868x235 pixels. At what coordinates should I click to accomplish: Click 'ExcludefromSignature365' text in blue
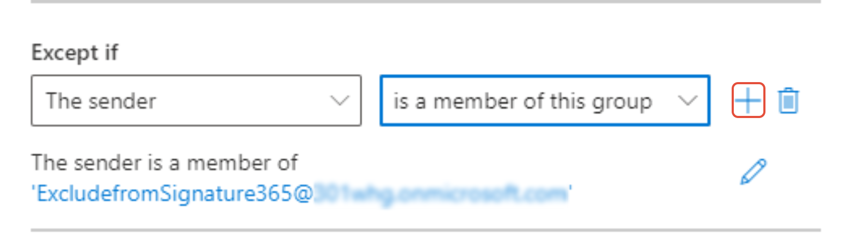(x=164, y=193)
